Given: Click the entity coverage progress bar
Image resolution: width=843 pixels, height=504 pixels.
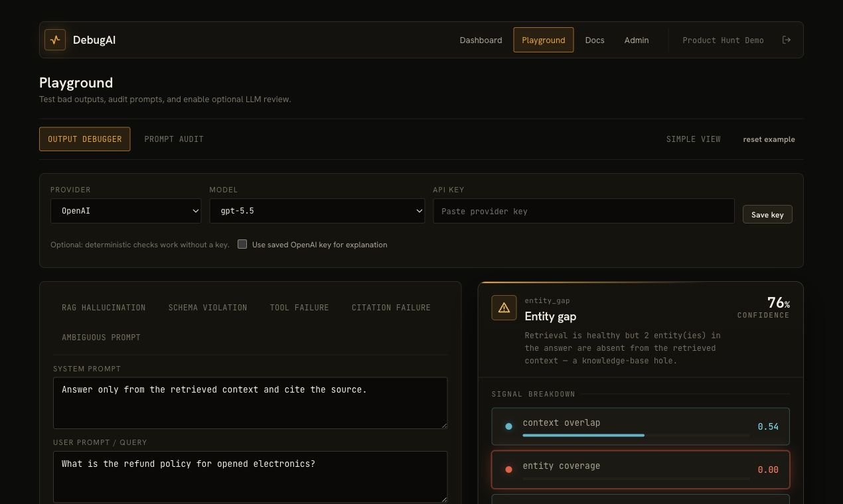Looking at the screenshot, I should (x=636, y=478).
